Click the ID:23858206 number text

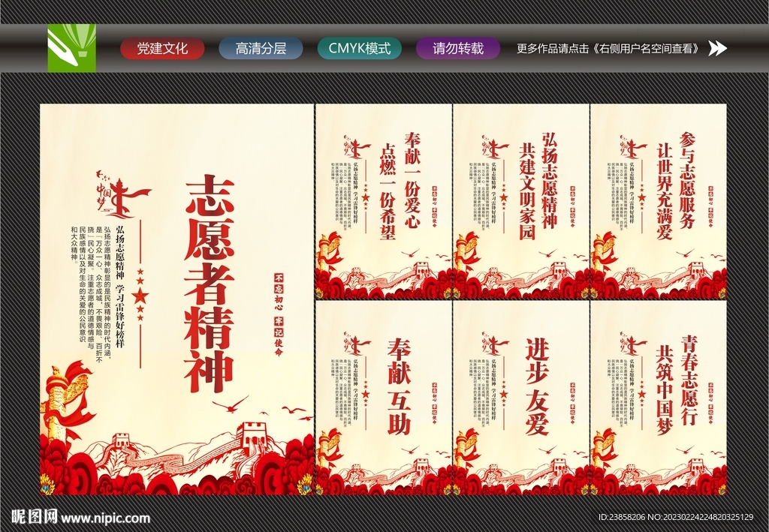tap(622, 517)
